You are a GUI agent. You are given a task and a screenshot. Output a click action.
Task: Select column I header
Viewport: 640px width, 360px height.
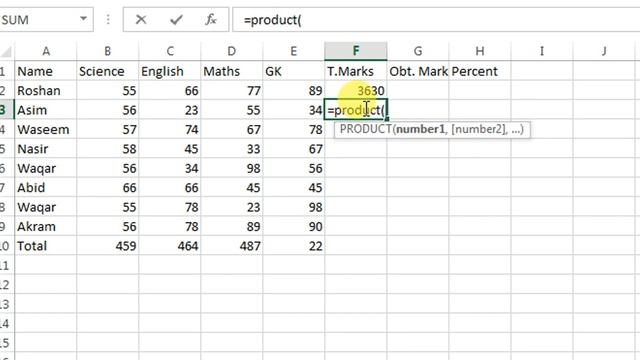point(542,51)
